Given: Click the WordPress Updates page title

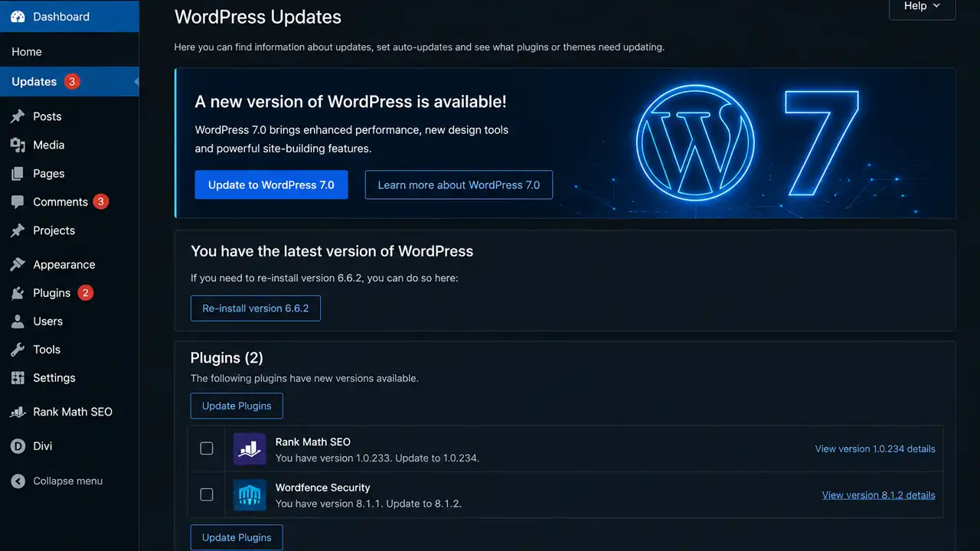Looking at the screenshot, I should point(258,17).
